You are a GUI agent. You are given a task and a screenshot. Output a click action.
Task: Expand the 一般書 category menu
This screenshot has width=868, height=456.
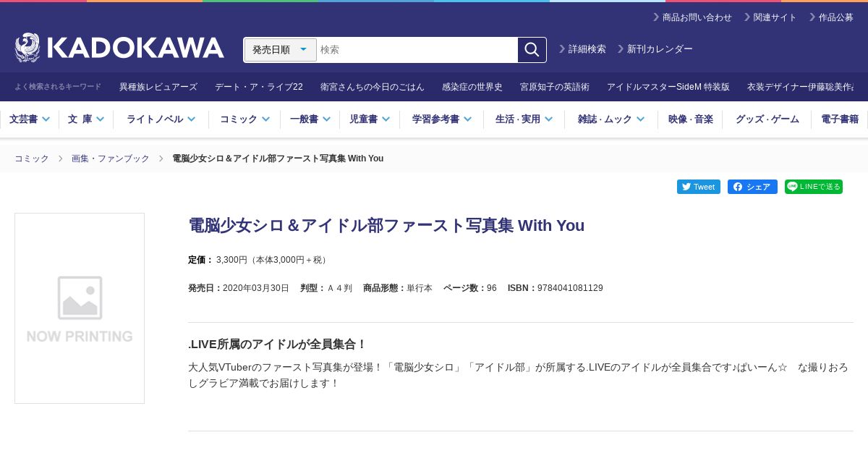(310, 119)
